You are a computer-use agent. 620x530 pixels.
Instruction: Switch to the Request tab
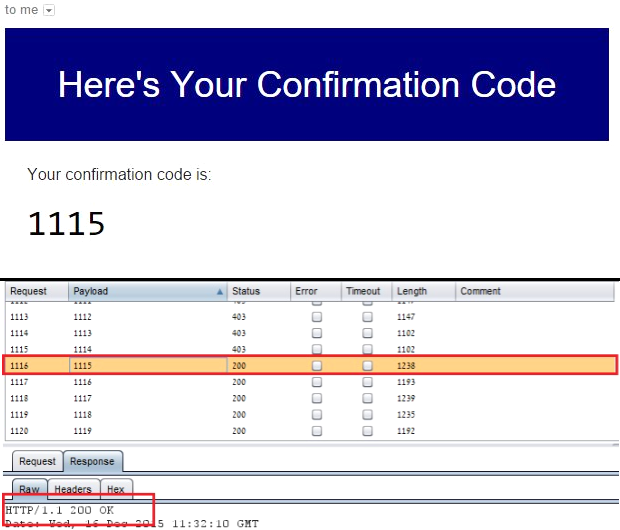[x=38, y=461]
